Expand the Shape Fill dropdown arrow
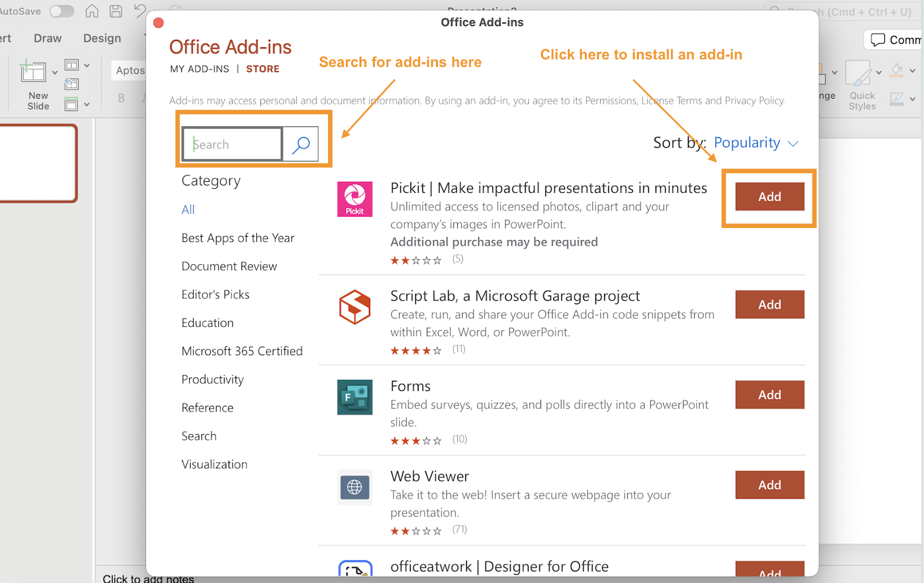 click(912, 71)
